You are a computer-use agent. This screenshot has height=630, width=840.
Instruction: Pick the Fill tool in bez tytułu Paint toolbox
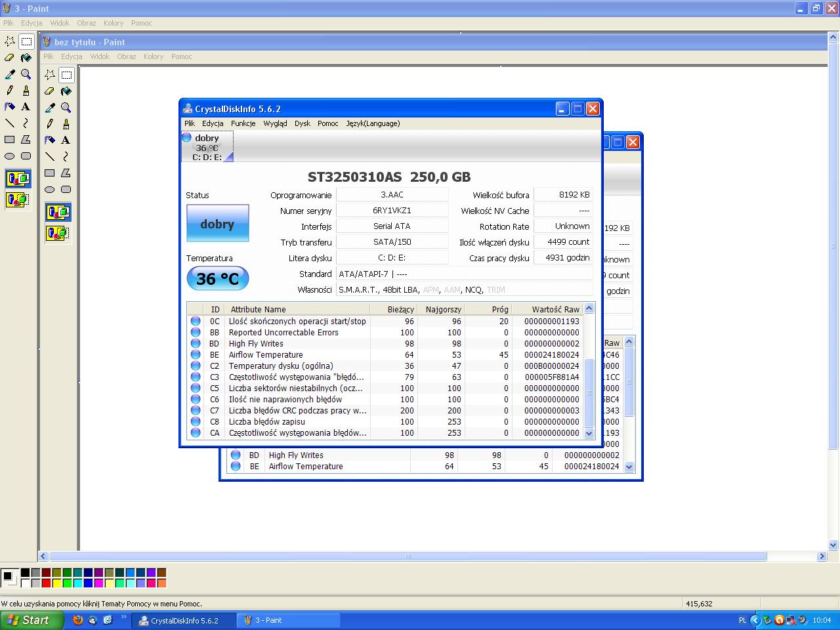tap(66, 91)
